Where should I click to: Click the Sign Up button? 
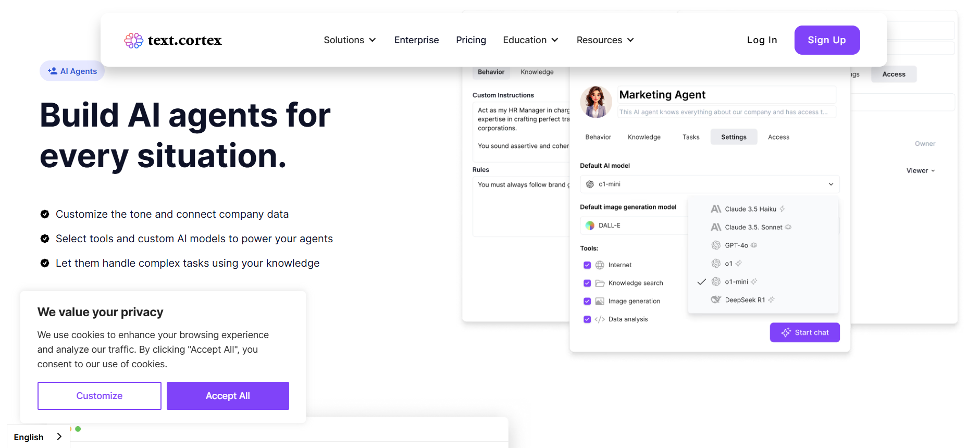pyautogui.click(x=827, y=40)
